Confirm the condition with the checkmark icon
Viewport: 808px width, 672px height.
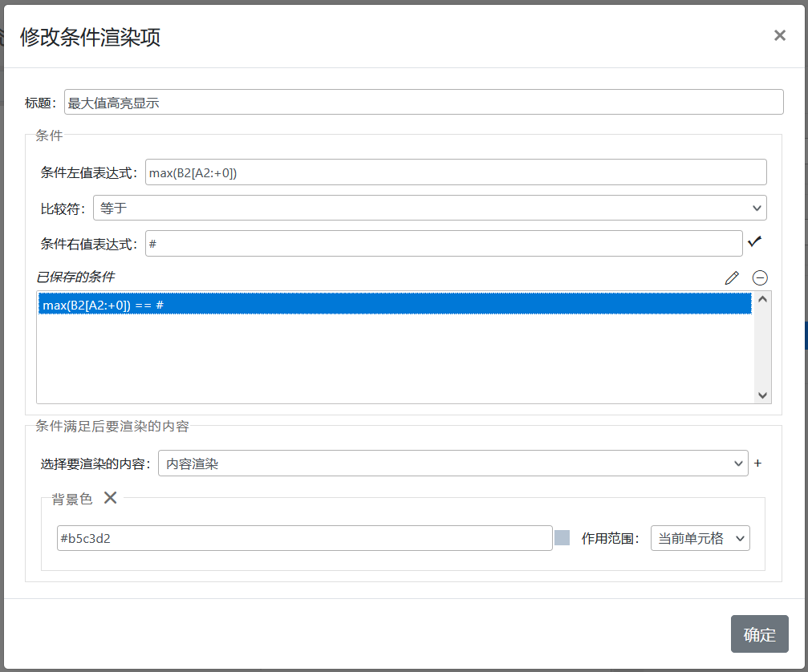coord(754,241)
